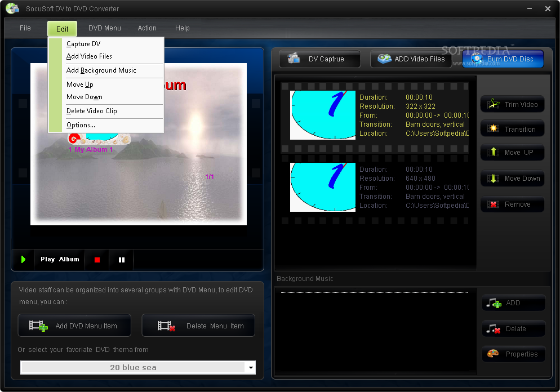Click the Delete Menu Item label
Viewport: 560px width, 392px height.
[215, 326]
